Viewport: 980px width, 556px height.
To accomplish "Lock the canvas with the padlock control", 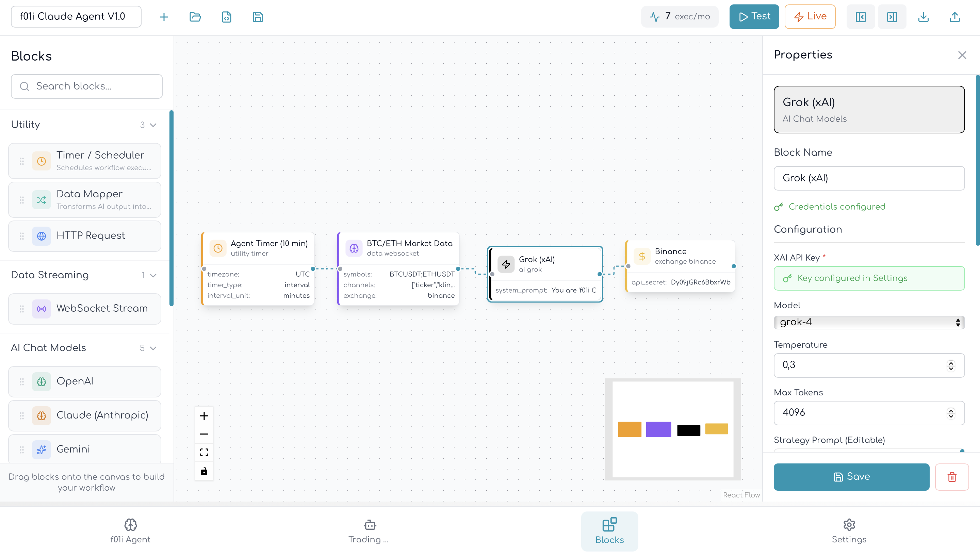I will (204, 471).
